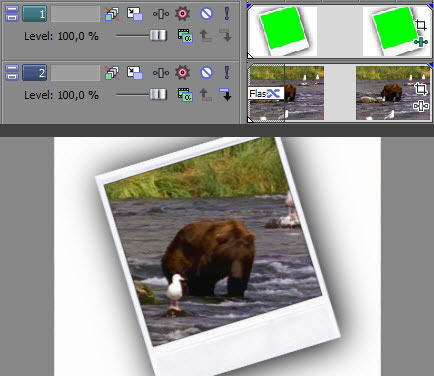Select right green frame thumbnail on track 1

(x=397, y=31)
